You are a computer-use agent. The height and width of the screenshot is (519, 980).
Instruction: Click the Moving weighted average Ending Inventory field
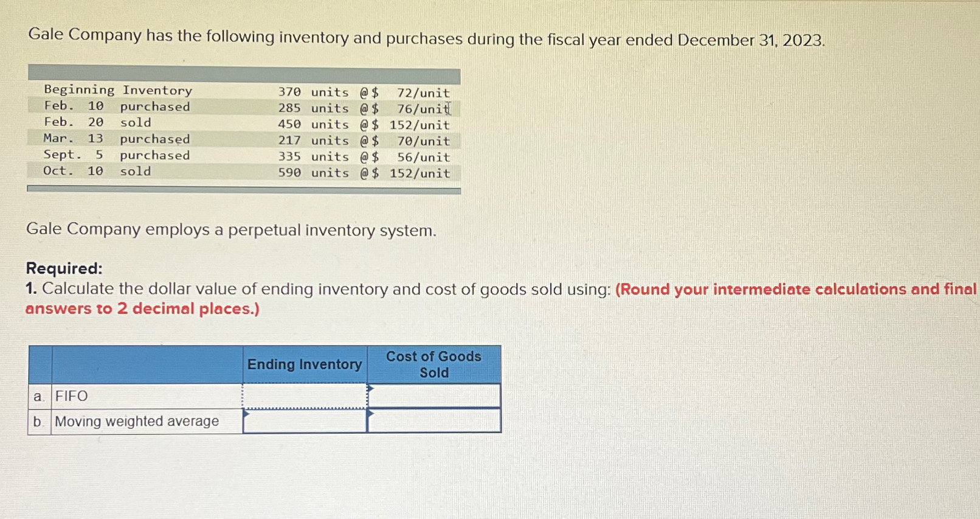(304, 421)
